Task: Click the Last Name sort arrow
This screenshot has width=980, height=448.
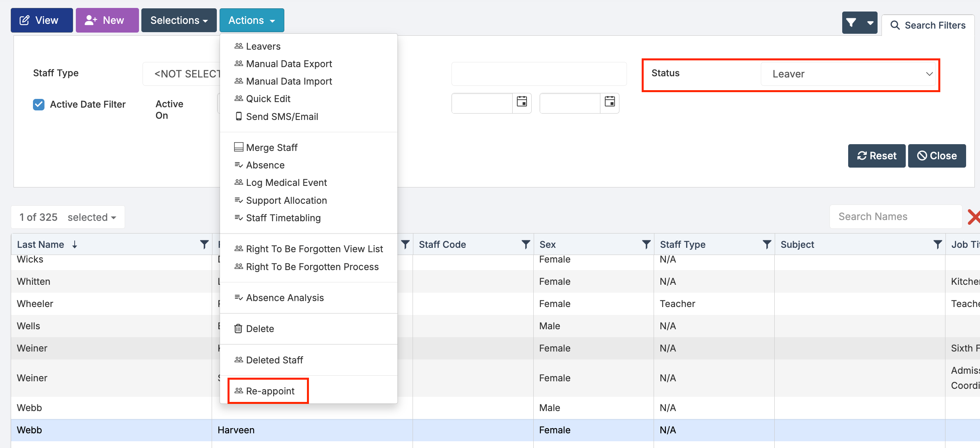Action: coord(75,245)
